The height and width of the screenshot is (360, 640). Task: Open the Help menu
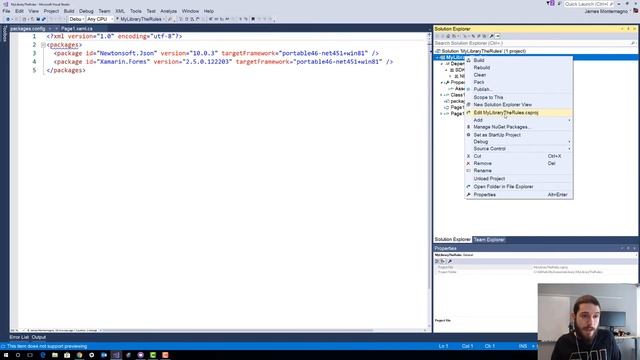[x=209, y=11]
